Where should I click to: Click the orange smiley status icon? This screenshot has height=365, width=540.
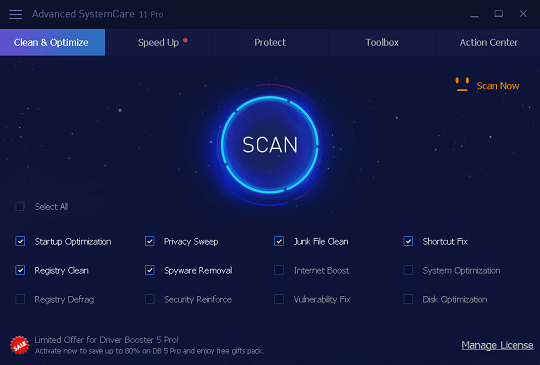(x=462, y=84)
